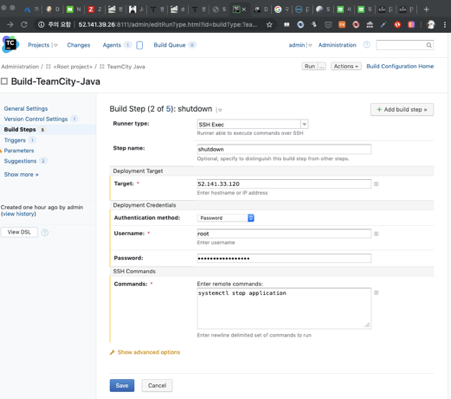Viewport: 451px width, 399px height.
Task: Open Parameters in sidebar
Action: coord(19,151)
